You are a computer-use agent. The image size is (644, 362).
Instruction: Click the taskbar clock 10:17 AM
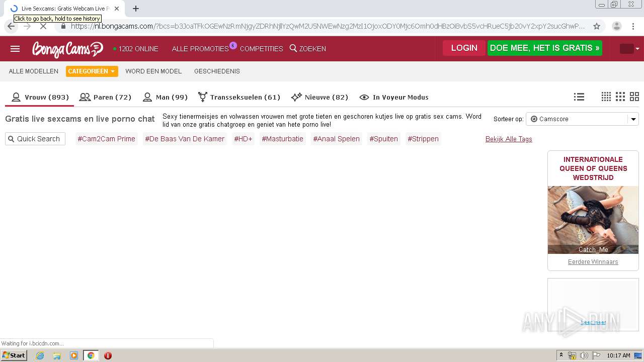pos(618,355)
